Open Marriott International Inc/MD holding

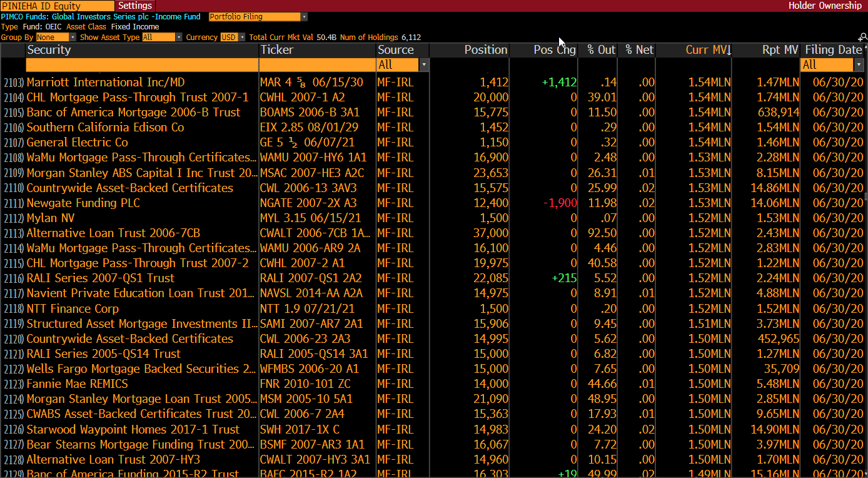(106, 83)
